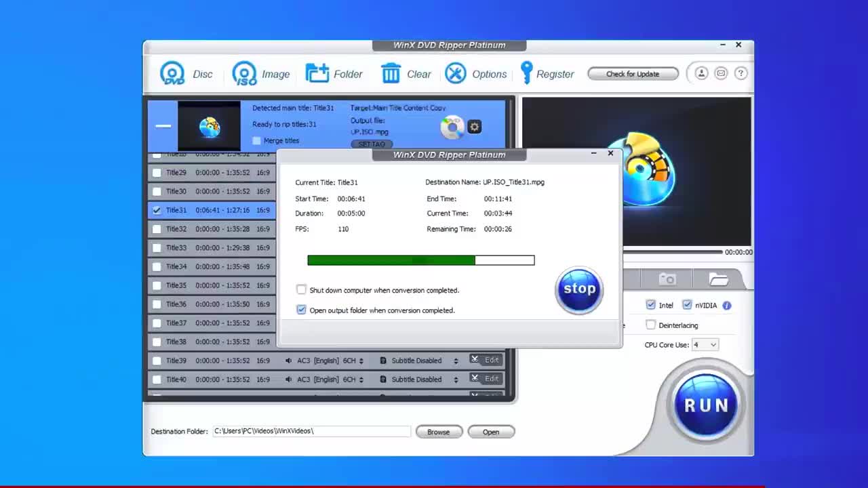The height and width of the screenshot is (488, 868).
Task: Check the Title35 checkbox
Action: point(157,285)
